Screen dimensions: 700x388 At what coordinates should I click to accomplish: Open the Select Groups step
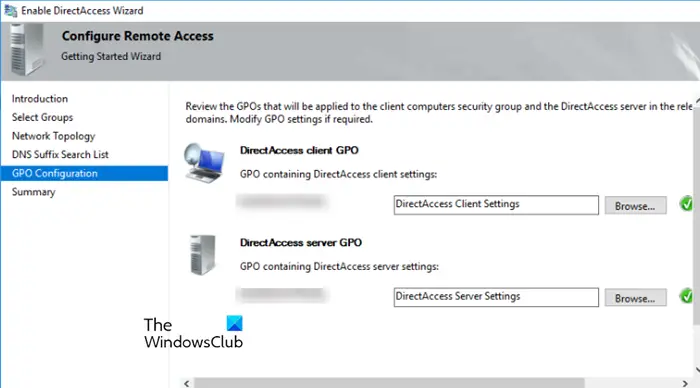coord(42,117)
